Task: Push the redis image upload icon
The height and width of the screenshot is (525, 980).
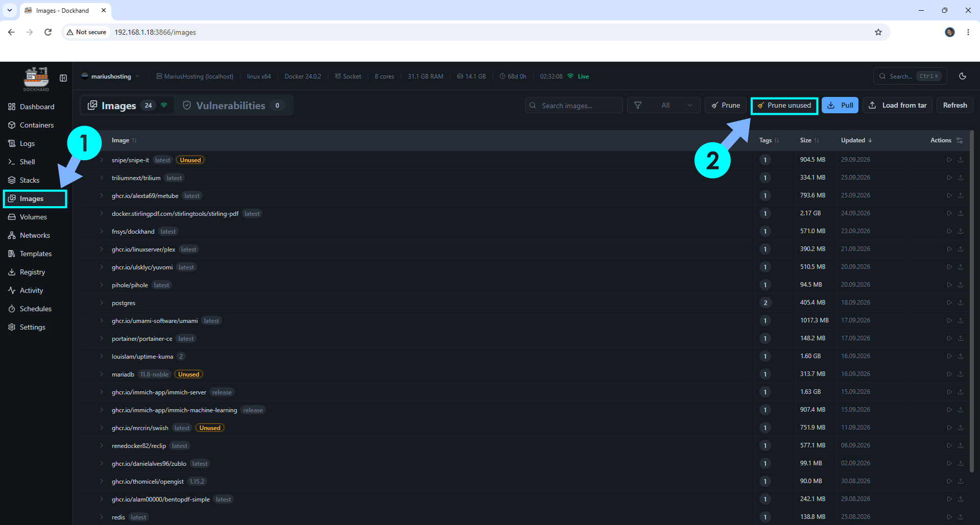Action: [x=961, y=517]
